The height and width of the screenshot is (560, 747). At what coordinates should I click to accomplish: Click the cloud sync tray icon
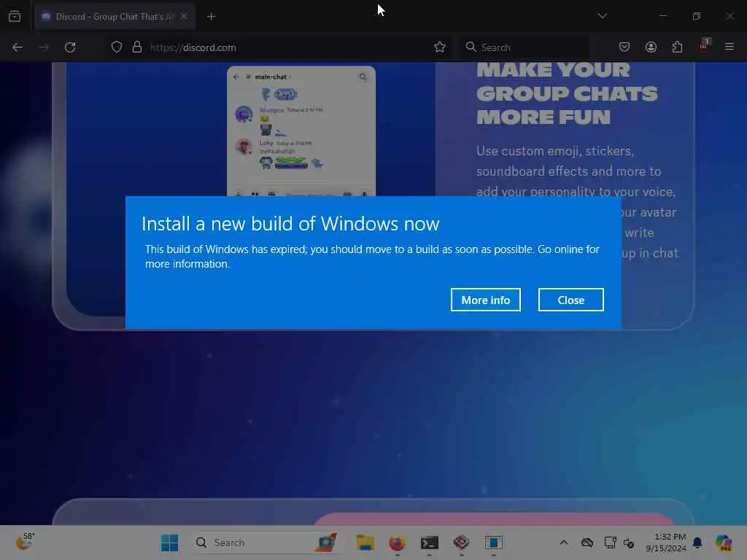(x=587, y=542)
